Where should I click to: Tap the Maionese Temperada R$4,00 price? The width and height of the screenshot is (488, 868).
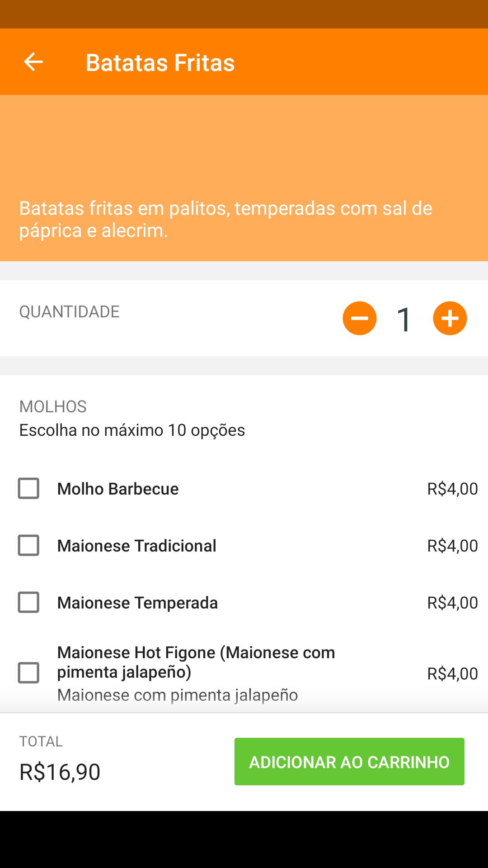[452, 603]
